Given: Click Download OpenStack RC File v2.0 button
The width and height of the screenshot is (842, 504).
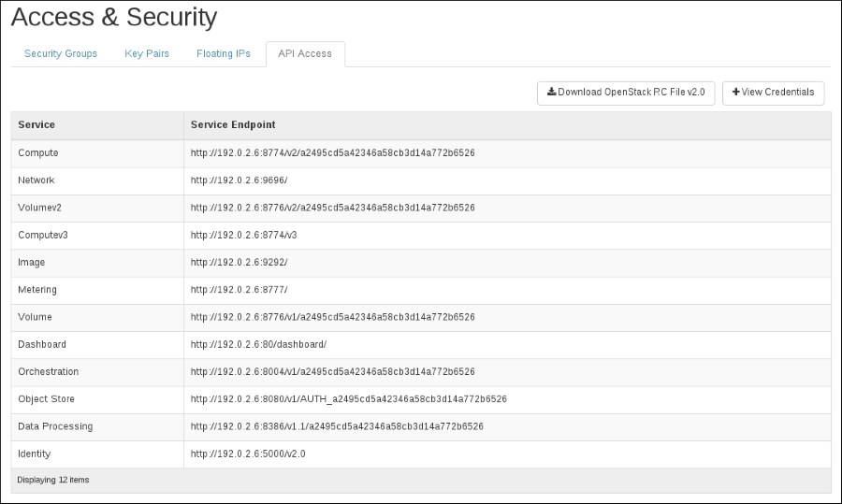Looking at the screenshot, I should click(626, 93).
